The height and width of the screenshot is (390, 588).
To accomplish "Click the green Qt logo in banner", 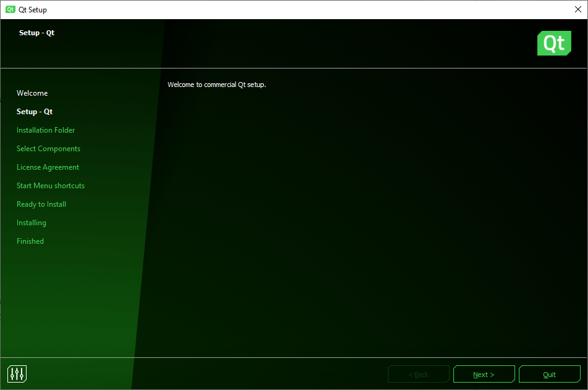I will tap(554, 43).
